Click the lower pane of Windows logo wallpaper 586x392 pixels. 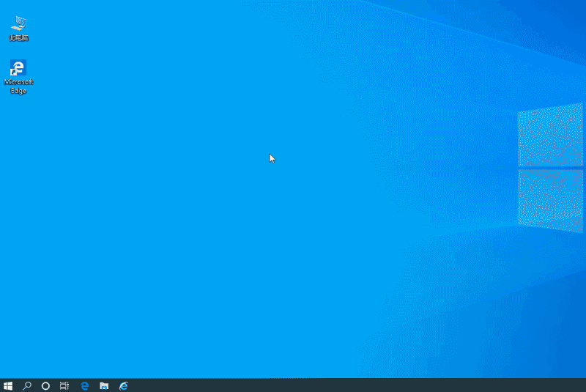pos(551,198)
